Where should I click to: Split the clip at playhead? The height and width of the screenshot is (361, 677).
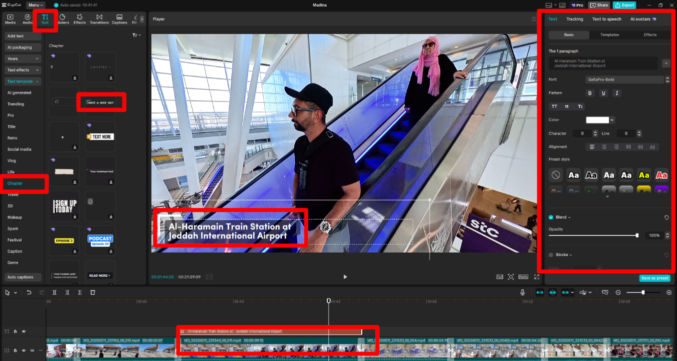click(x=54, y=292)
